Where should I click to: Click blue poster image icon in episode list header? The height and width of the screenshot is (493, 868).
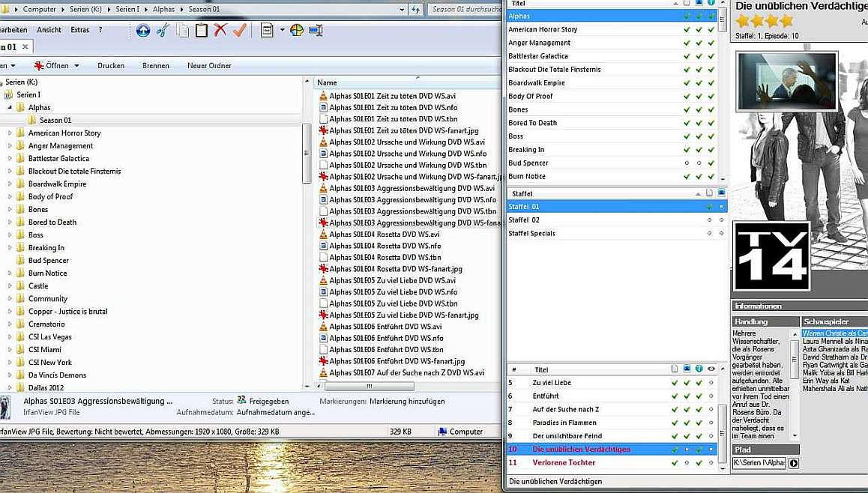pyautogui.click(x=687, y=369)
